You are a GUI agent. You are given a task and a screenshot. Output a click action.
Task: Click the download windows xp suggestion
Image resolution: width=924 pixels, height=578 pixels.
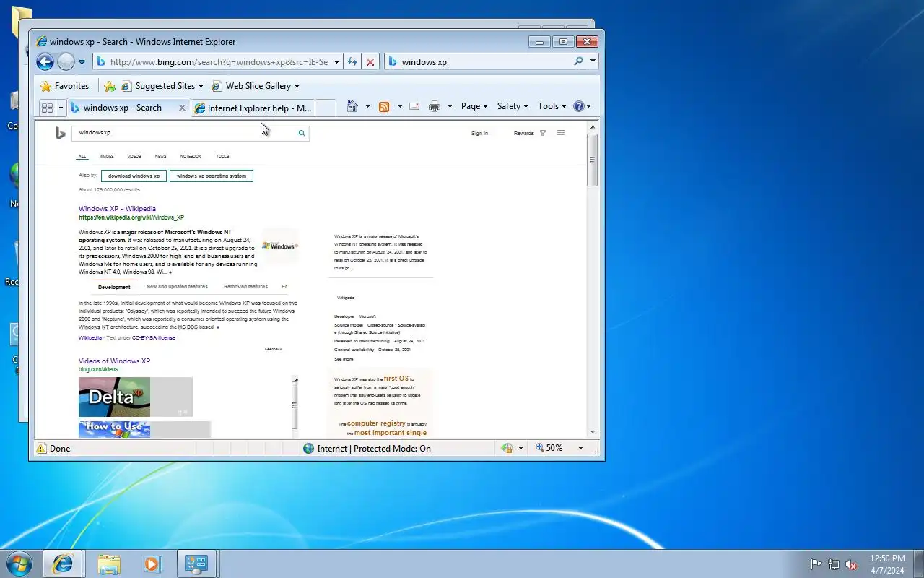pos(134,176)
